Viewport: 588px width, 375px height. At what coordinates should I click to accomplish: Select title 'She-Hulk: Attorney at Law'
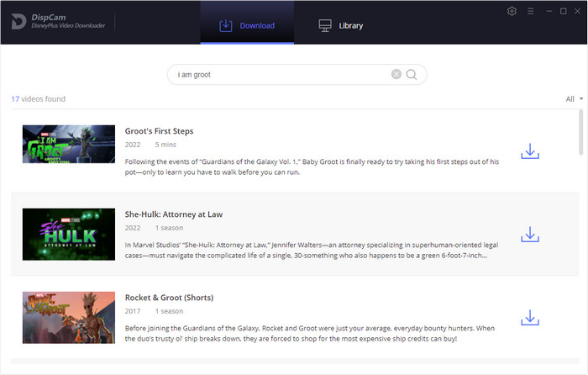pos(174,214)
